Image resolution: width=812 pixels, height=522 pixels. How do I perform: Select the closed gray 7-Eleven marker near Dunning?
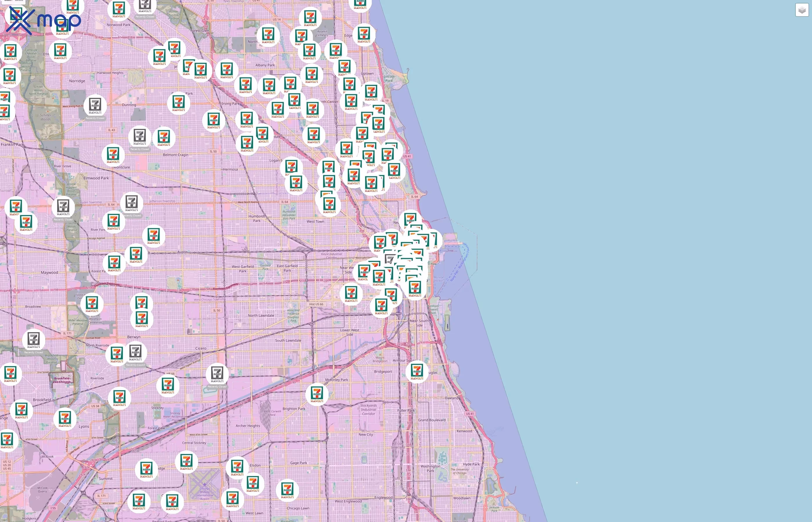coord(95,106)
